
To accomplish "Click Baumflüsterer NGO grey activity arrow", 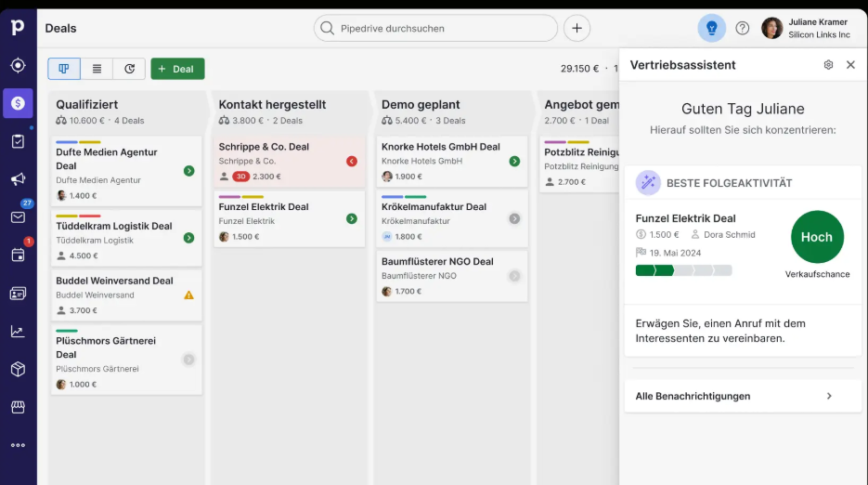I will click(514, 276).
